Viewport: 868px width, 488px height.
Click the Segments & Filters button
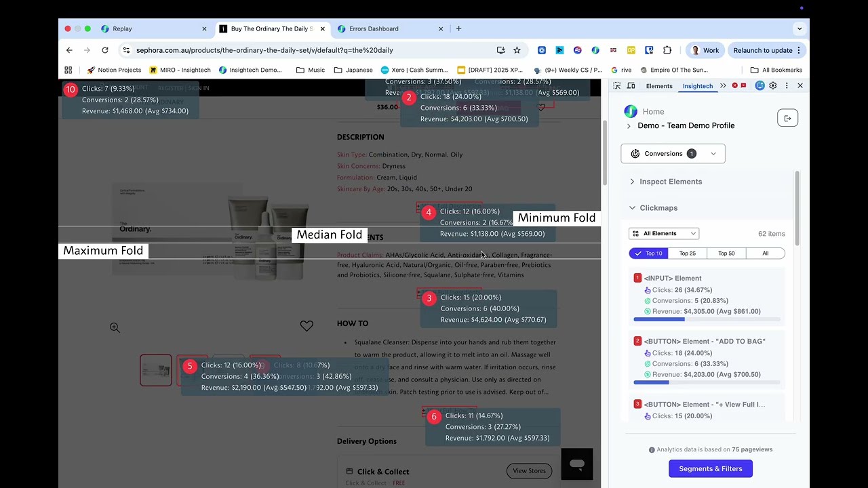pyautogui.click(x=711, y=468)
